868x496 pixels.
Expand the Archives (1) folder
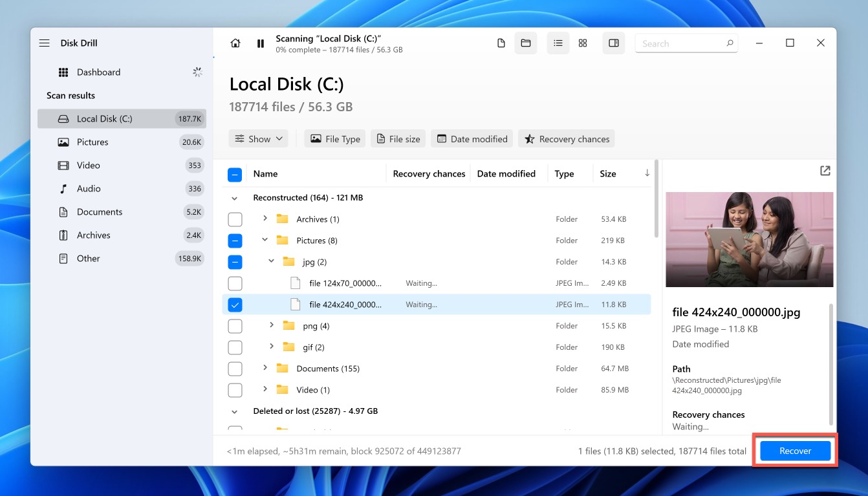[x=265, y=219]
